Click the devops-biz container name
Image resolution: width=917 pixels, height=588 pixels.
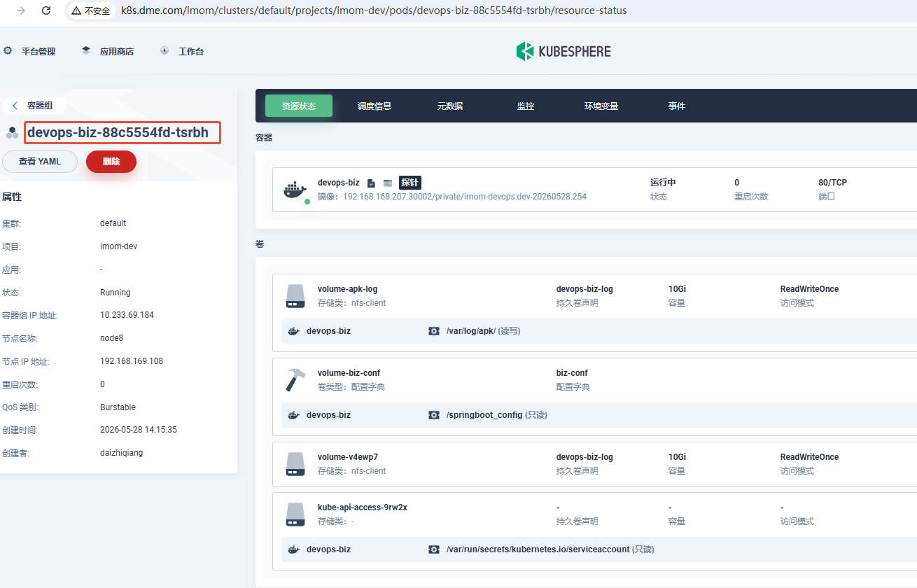coord(338,183)
